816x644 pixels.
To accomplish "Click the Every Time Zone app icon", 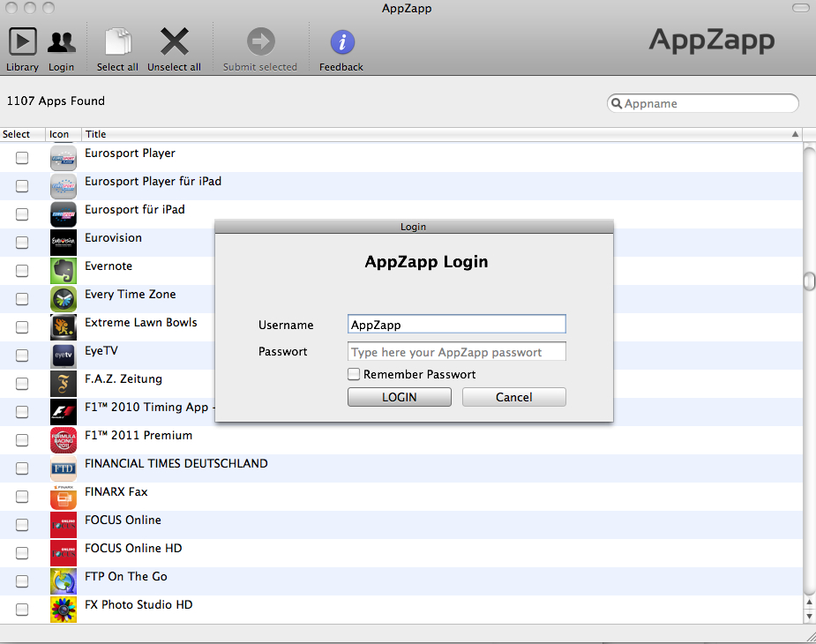I will (x=64, y=299).
